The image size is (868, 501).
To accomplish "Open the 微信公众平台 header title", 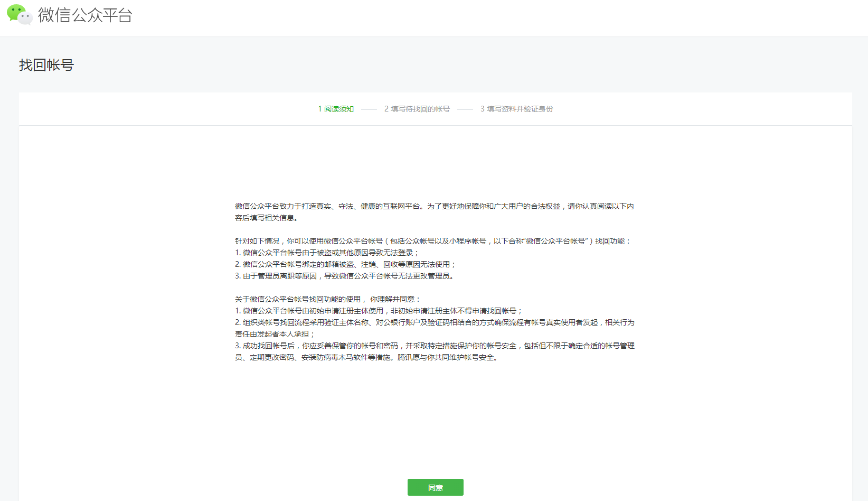I will click(x=85, y=15).
